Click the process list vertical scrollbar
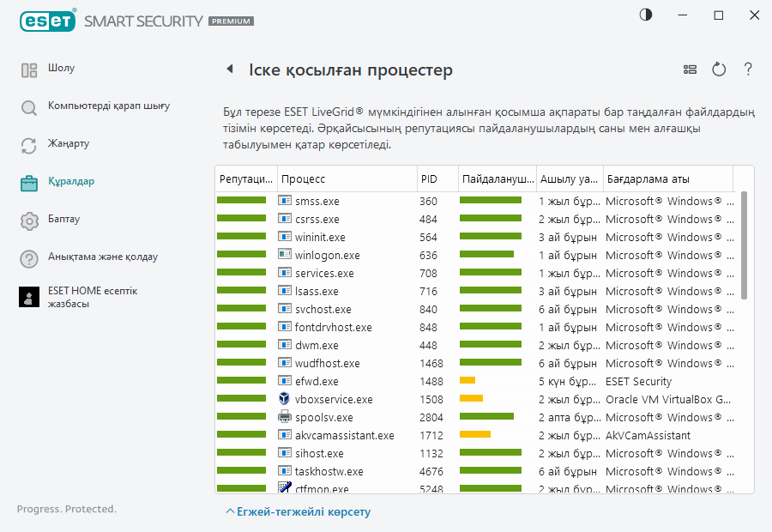This screenshot has width=772, height=532. [x=744, y=245]
